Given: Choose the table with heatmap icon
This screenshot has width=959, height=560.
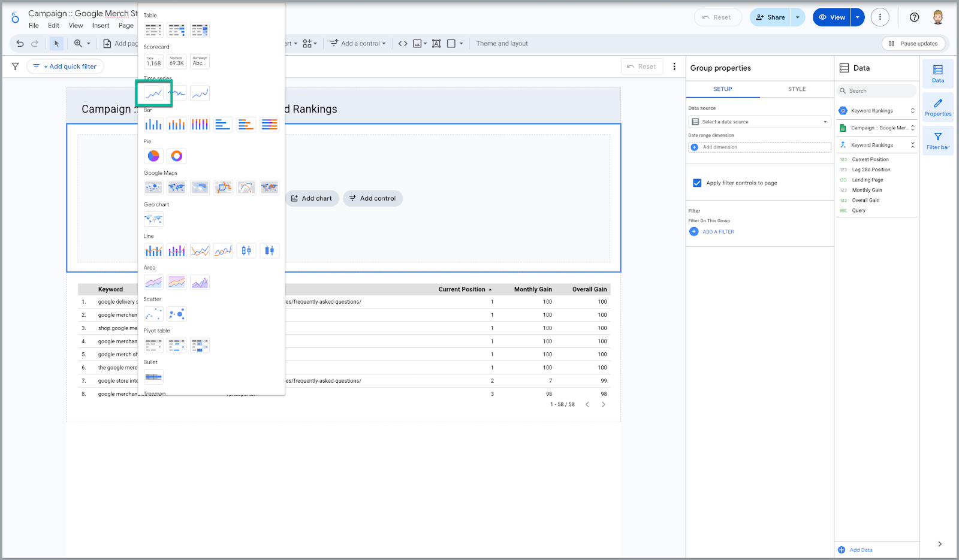Looking at the screenshot, I should coord(200,30).
